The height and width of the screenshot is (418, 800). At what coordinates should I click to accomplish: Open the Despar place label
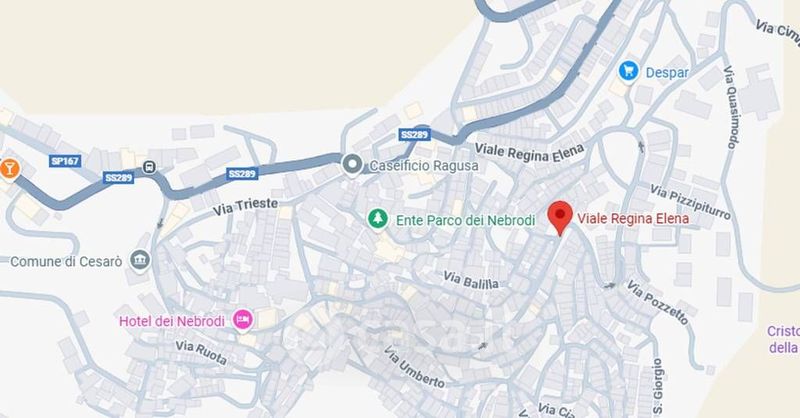coord(667,72)
